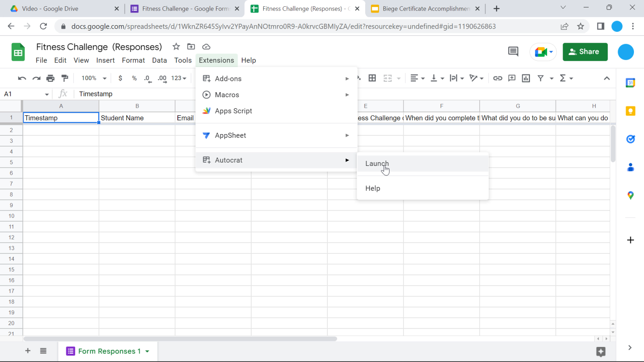Screen dimensions: 644x362
Task: Open the Form Responses 1 sheet menu
Action: 146,351
